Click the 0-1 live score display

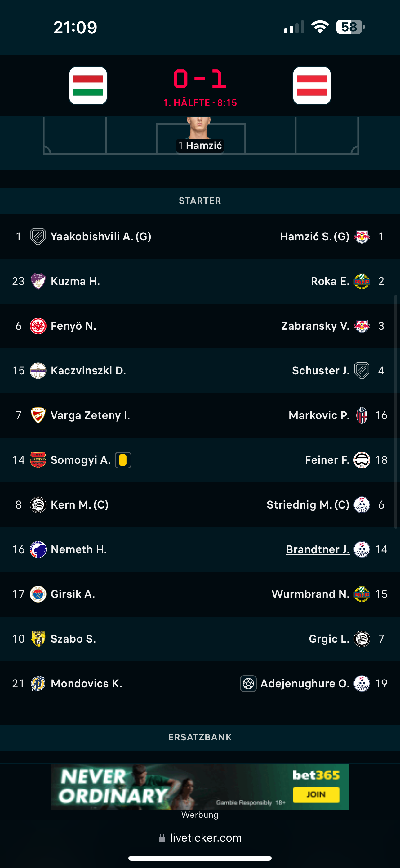pyautogui.click(x=200, y=79)
